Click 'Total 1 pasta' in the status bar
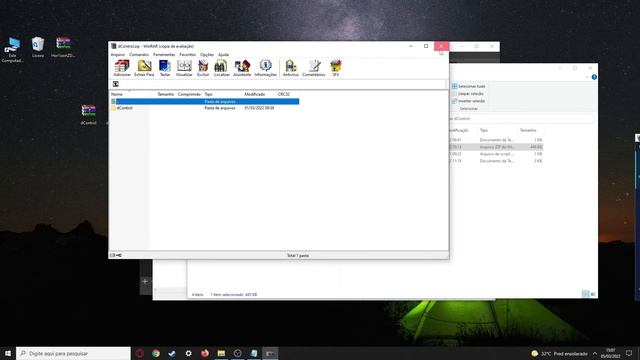 (298, 256)
